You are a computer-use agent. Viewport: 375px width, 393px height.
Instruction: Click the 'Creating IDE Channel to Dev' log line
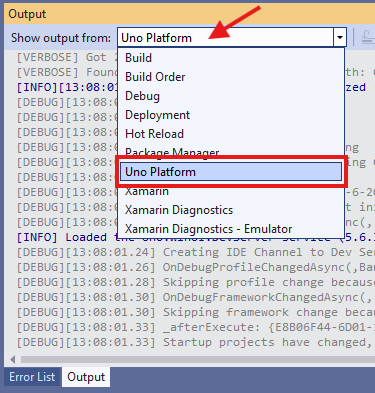pyautogui.click(x=195, y=252)
